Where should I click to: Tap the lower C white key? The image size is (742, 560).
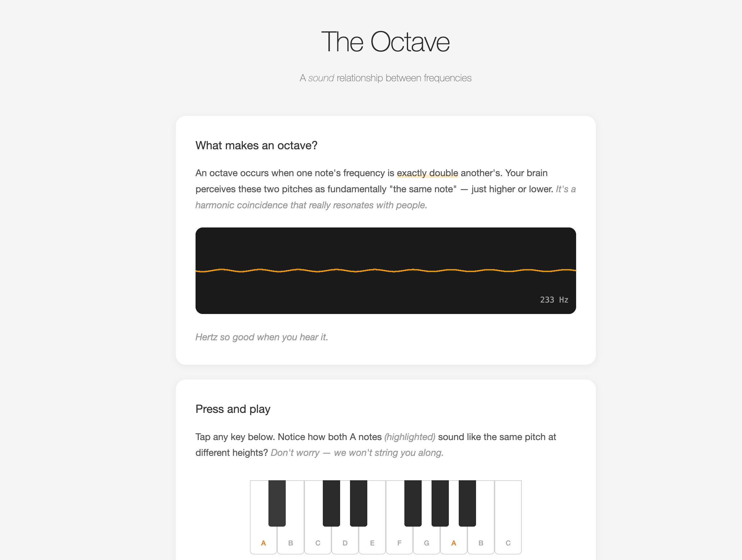(318, 540)
